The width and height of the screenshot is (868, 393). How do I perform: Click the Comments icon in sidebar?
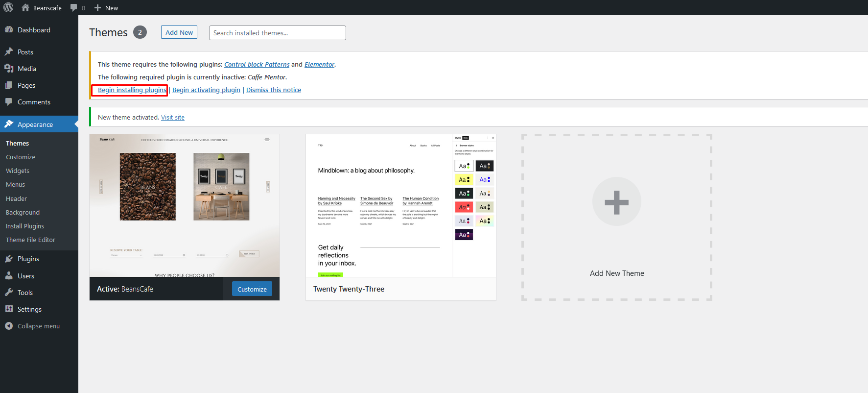tap(9, 101)
